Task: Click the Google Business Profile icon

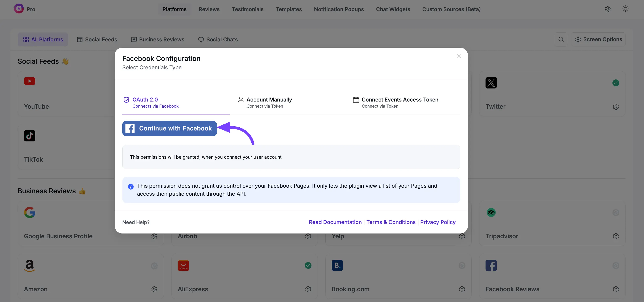Action: coord(29,212)
